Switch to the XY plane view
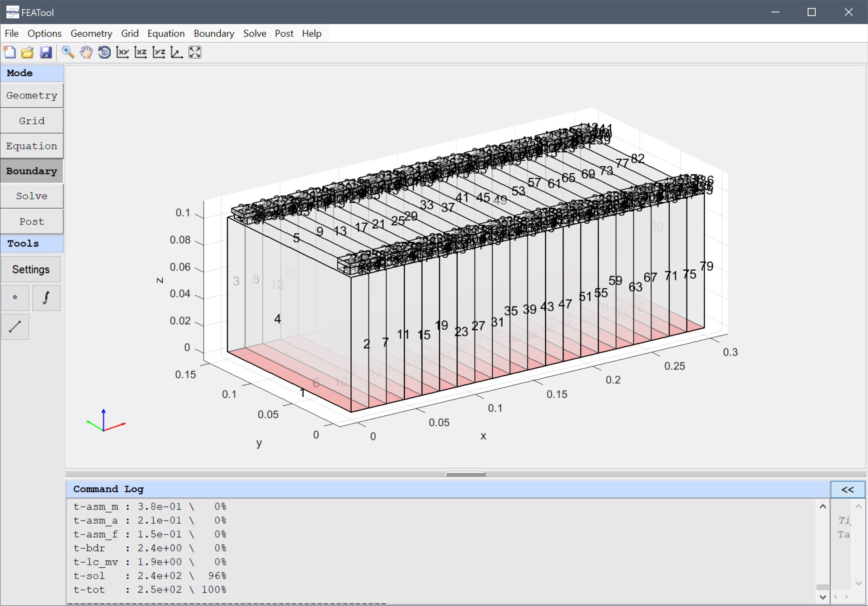Viewport: 868px width, 606px height. tap(122, 52)
